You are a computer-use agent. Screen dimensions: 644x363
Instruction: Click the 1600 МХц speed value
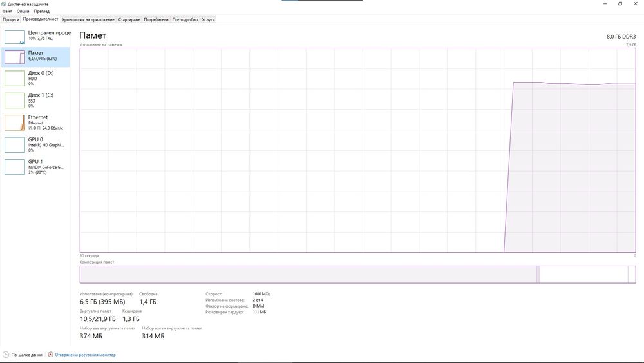261,294
